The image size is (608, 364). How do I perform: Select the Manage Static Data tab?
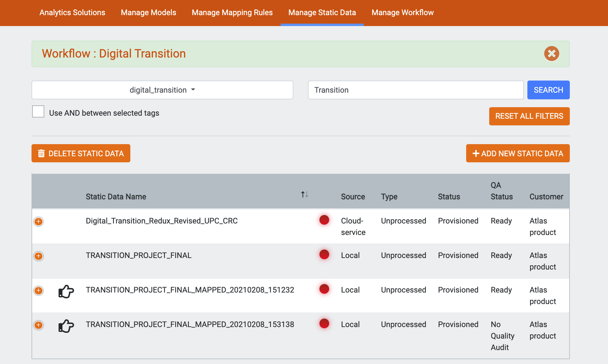[x=322, y=12]
